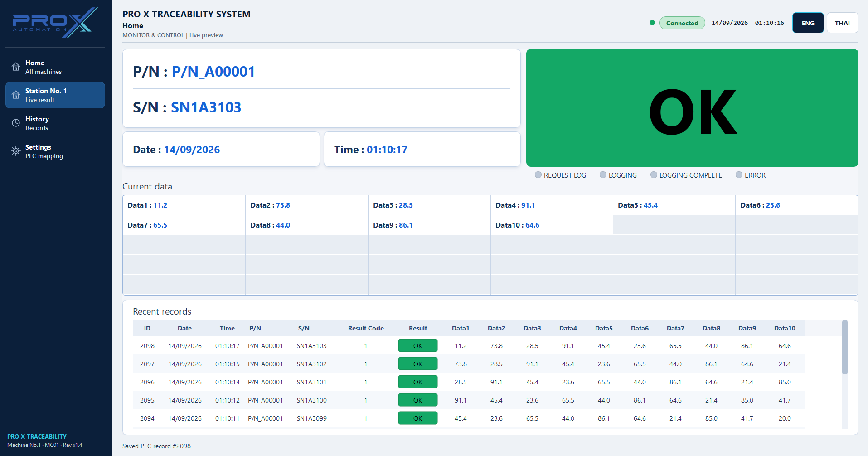Click the Data10 column header in records
Viewport: 868px width, 456px height.
[x=785, y=328]
